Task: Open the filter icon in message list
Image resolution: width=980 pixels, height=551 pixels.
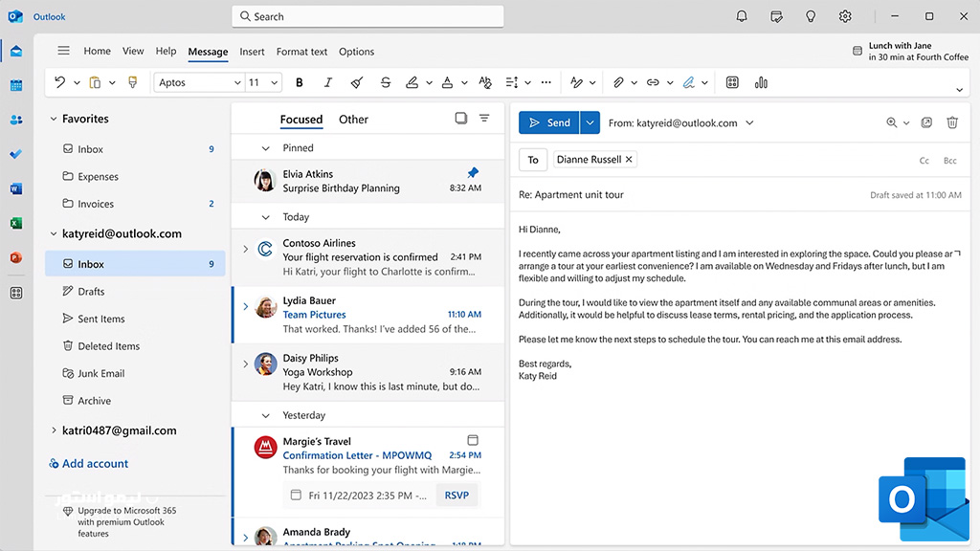Action: click(x=484, y=118)
